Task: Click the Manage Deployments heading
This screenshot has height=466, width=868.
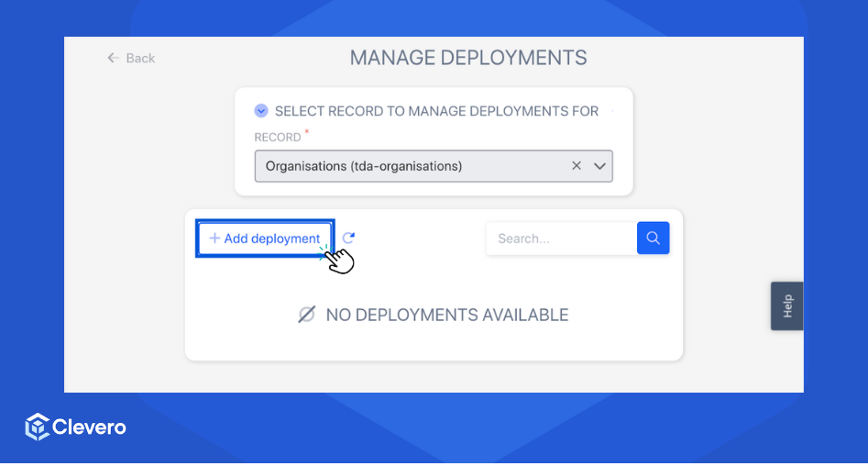Action: tap(468, 58)
